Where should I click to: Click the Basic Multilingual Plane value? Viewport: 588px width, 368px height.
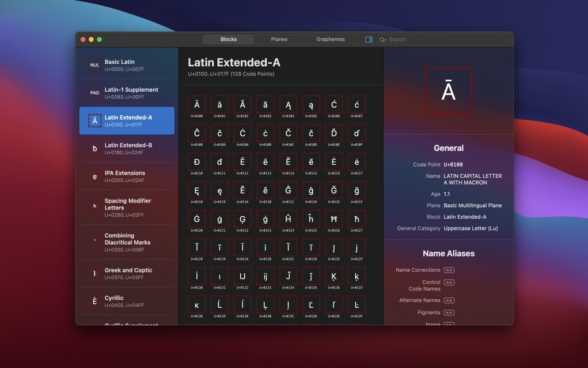[472, 206]
